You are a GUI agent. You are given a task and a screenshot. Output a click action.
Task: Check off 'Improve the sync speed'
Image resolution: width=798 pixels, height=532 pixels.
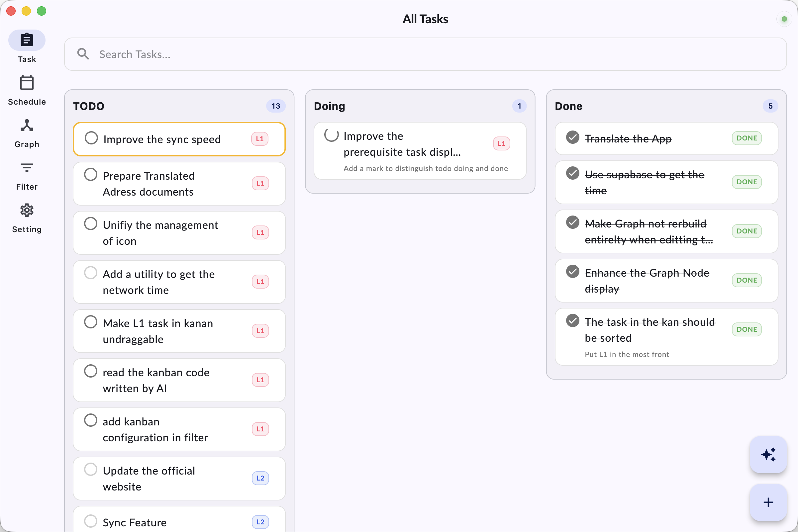[91, 138]
